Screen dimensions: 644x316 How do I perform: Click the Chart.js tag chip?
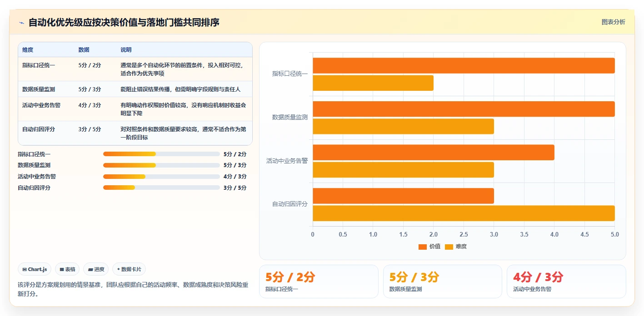pos(35,269)
